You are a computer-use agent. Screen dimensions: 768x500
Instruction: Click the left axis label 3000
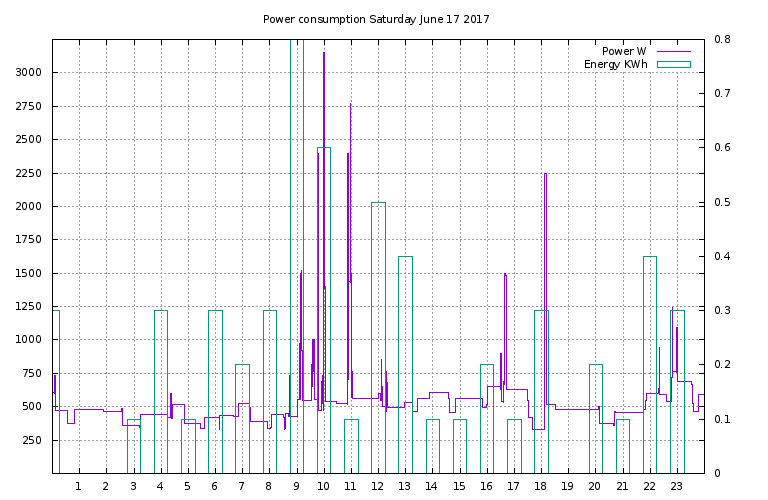pos(28,72)
